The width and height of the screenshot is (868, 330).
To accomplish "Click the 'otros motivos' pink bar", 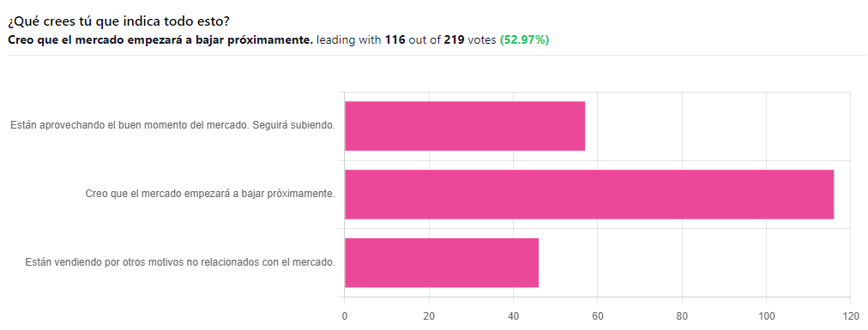I will click(x=441, y=263).
